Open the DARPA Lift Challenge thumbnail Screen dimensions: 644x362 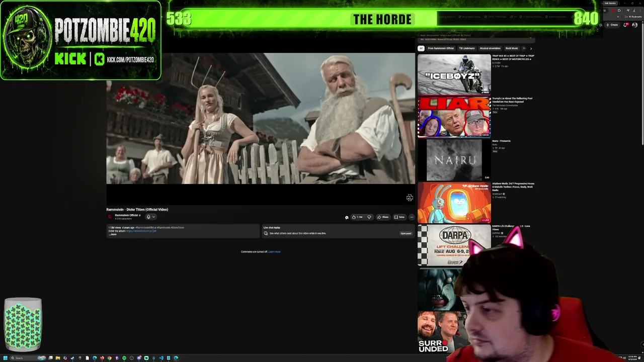pyautogui.click(x=454, y=245)
